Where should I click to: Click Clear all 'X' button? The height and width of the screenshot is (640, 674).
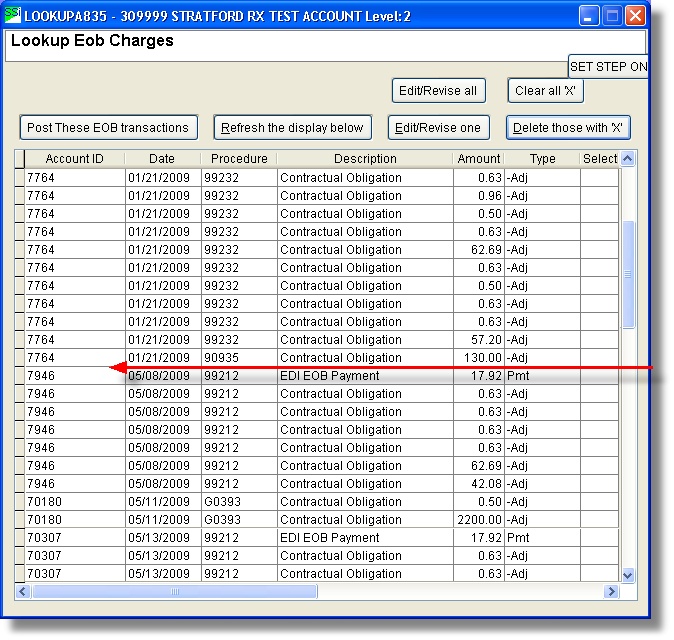click(x=545, y=91)
